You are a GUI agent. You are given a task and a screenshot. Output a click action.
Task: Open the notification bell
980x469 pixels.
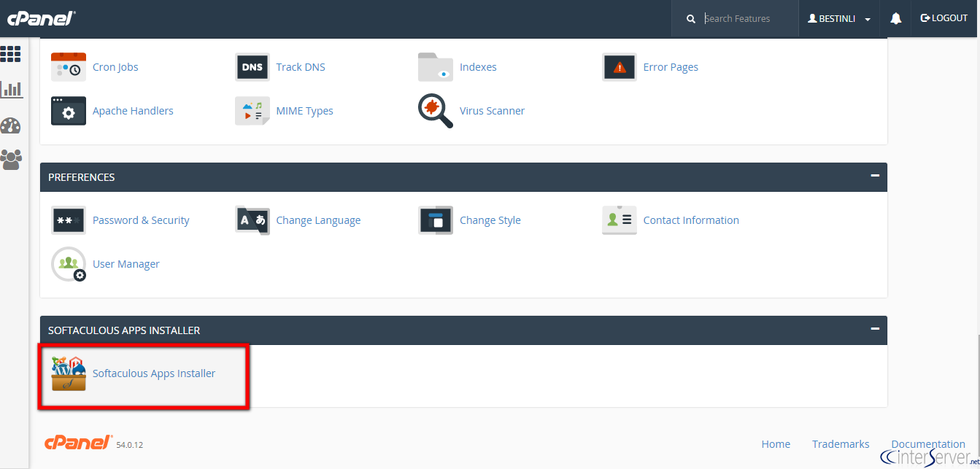pyautogui.click(x=895, y=18)
